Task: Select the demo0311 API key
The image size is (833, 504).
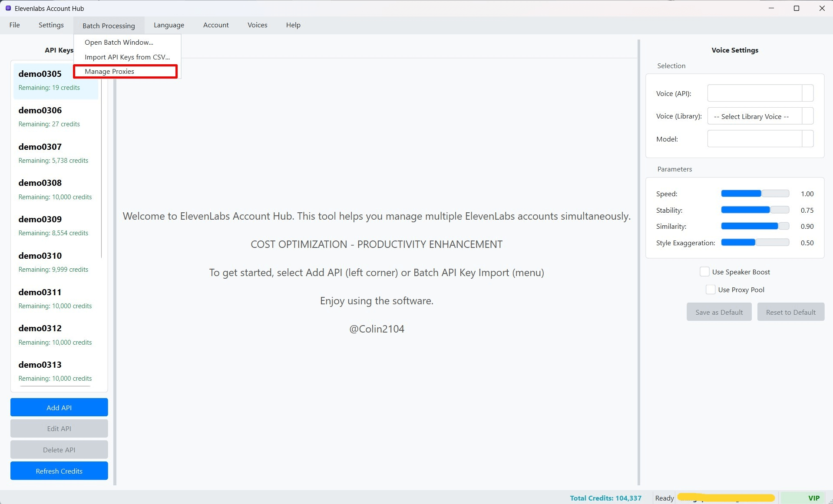Action: (x=56, y=299)
